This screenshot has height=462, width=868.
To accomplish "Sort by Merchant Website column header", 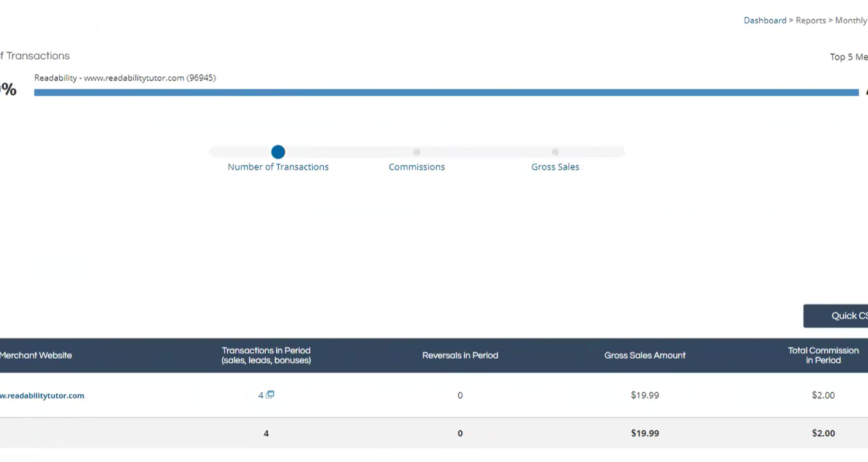I will click(36, 355).
